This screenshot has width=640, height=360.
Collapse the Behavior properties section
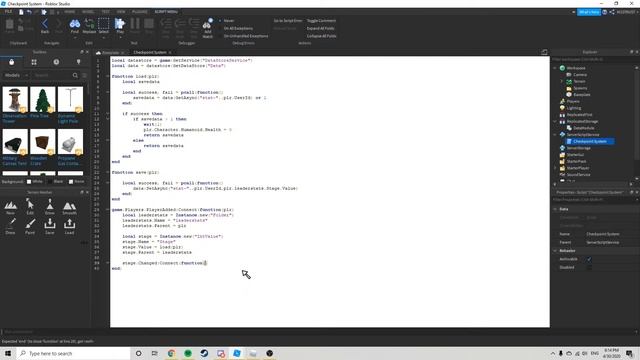555,251
